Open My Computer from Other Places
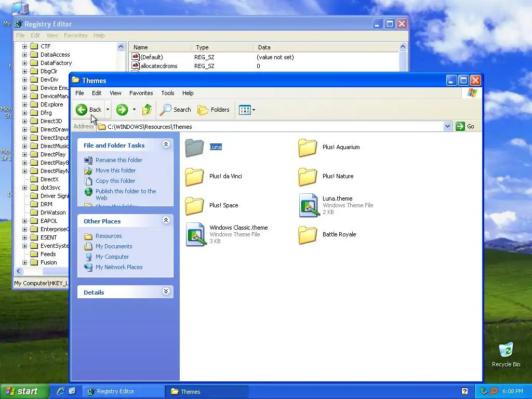The image size is (532, 399). point(112,257)
